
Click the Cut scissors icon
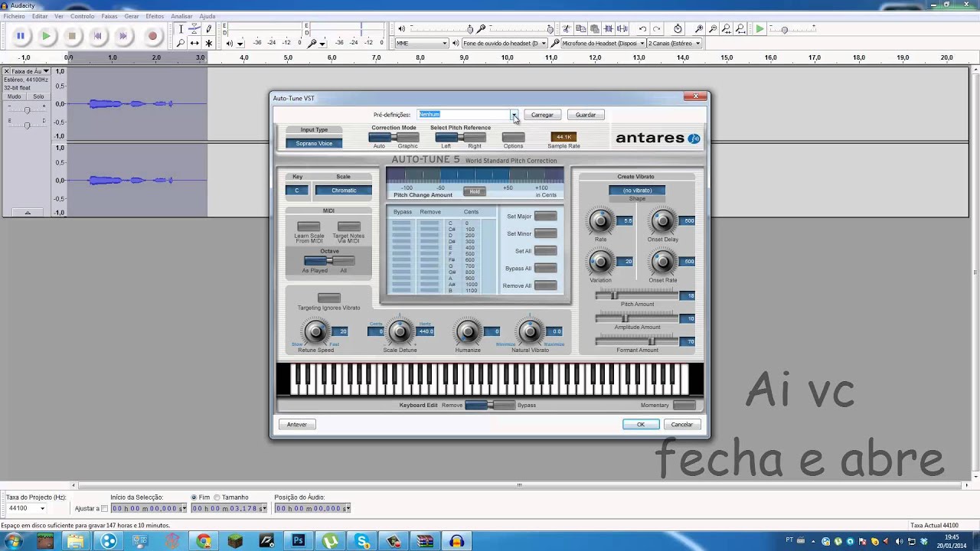click(566, 29)
